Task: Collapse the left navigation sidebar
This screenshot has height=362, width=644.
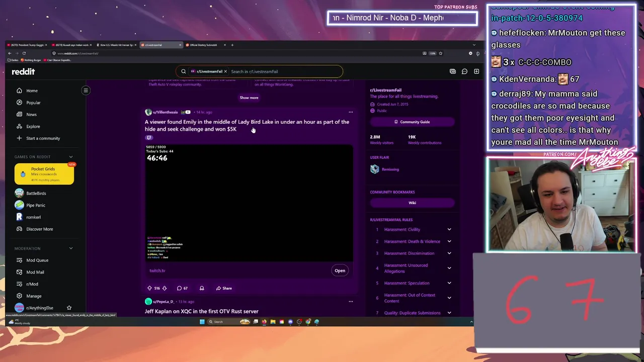Action: [86, 90]
